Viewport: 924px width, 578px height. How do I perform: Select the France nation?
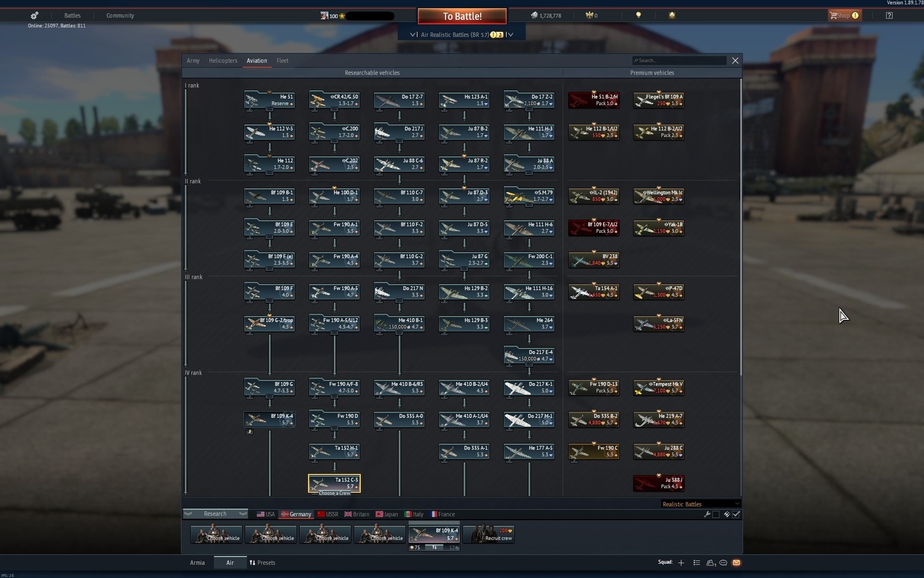[x=443, y=514]
